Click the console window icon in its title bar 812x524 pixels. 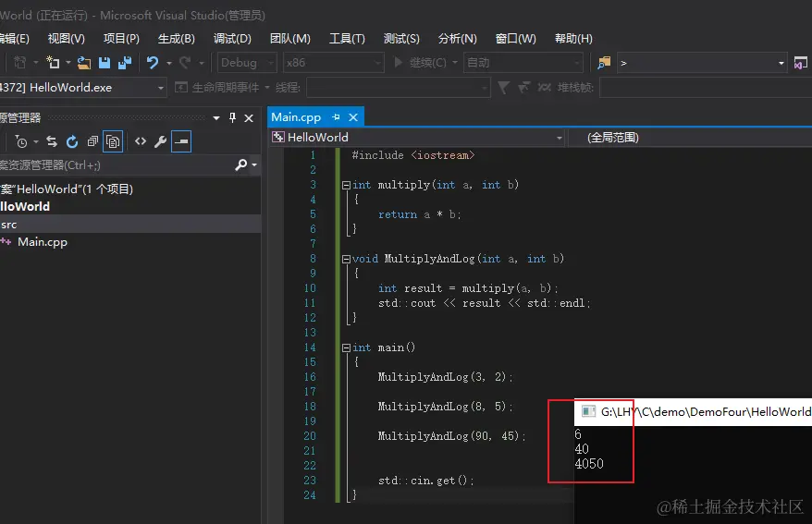tap(588, 411)
